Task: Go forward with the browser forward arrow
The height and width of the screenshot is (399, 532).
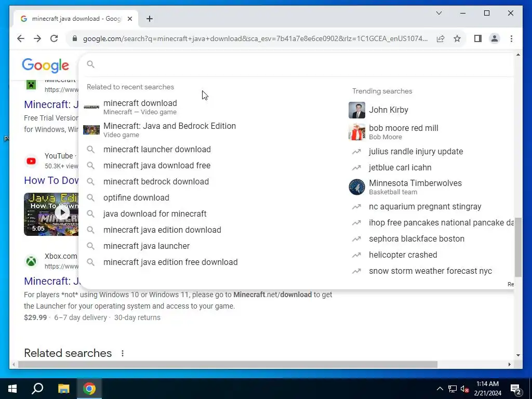Action: pos(37,38)
